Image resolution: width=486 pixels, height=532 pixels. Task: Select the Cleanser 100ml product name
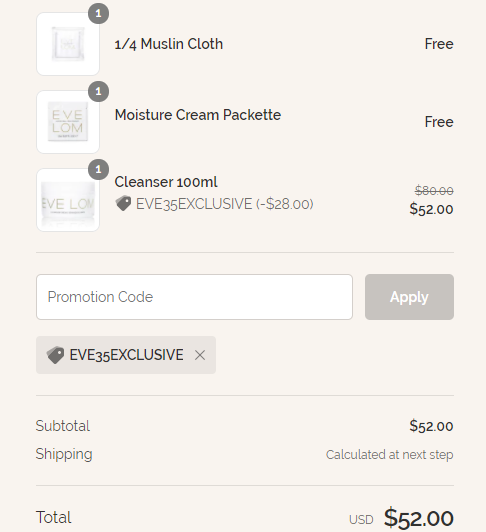pyautogui.click(x=166, y=182)
